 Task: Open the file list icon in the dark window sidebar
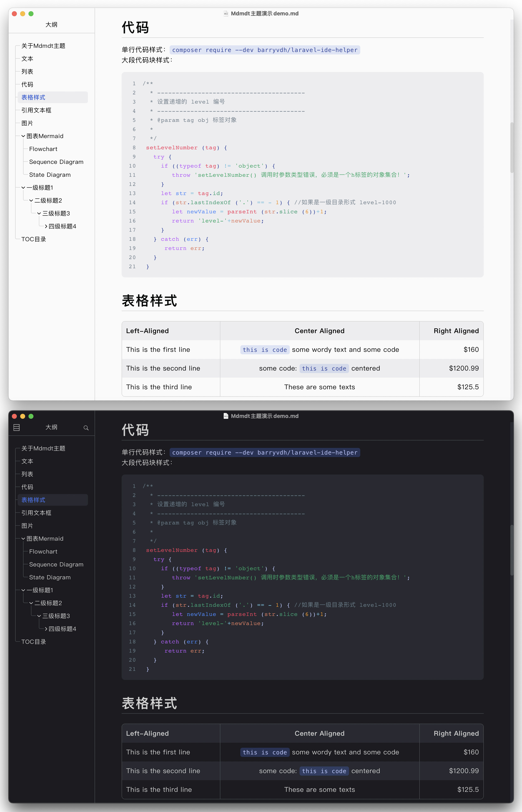click(x=16, y=428)
